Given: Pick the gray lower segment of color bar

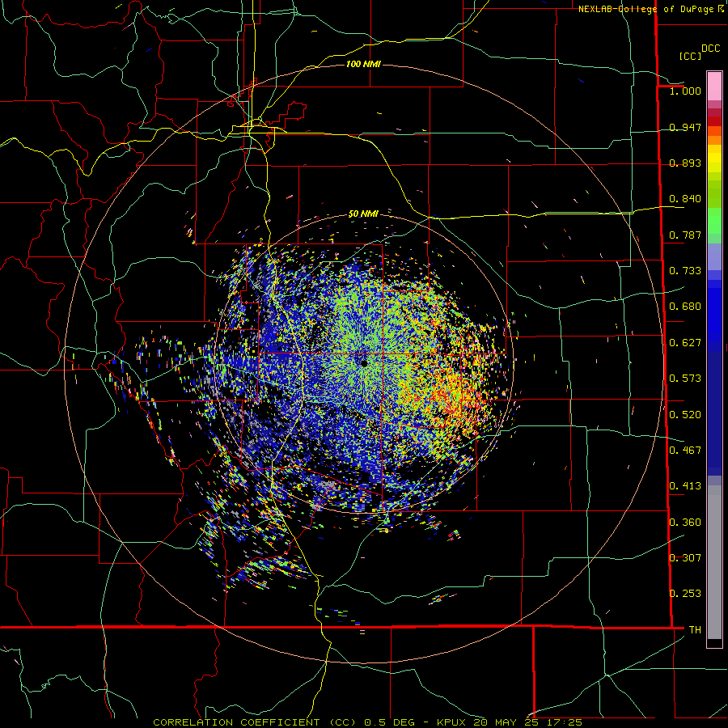Looking at the screenshot, I should [x=714, y=562].
